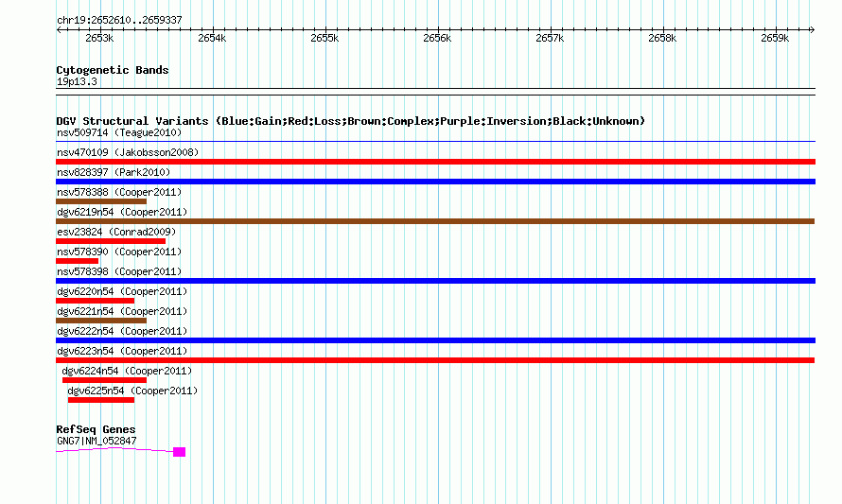Viewport: 842px width, 504px height.
Task: Select the dgv6224n54 red loss bar
Action: pyautogui.click(x=104, y=380)
